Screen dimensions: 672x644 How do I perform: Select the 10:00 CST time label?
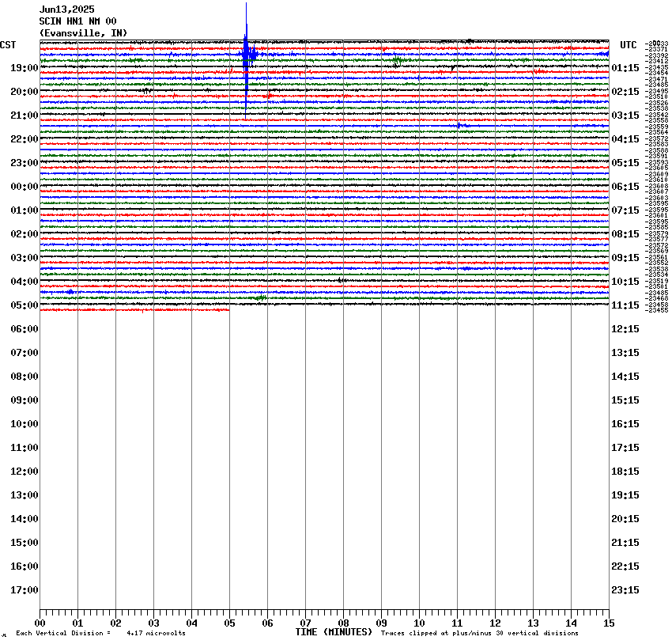pyautogui.click(x=25, y=424)
